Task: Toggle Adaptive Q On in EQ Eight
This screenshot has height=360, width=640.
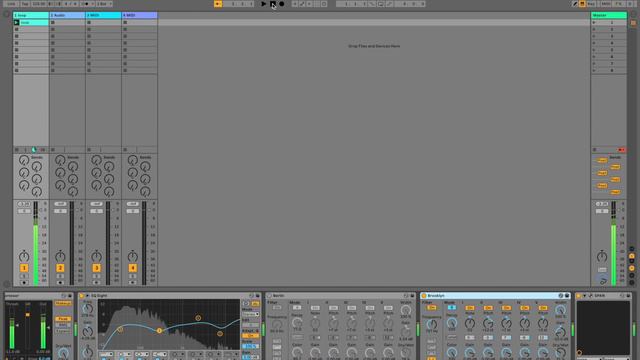Action: [250, 336]
